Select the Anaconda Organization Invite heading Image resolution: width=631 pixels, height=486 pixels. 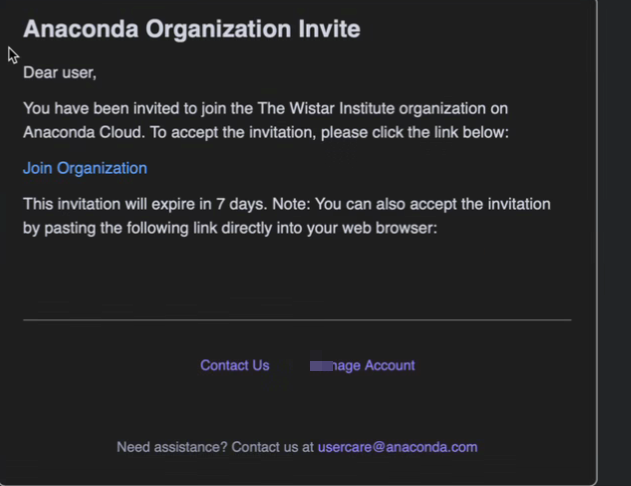[x=192, y=29]
